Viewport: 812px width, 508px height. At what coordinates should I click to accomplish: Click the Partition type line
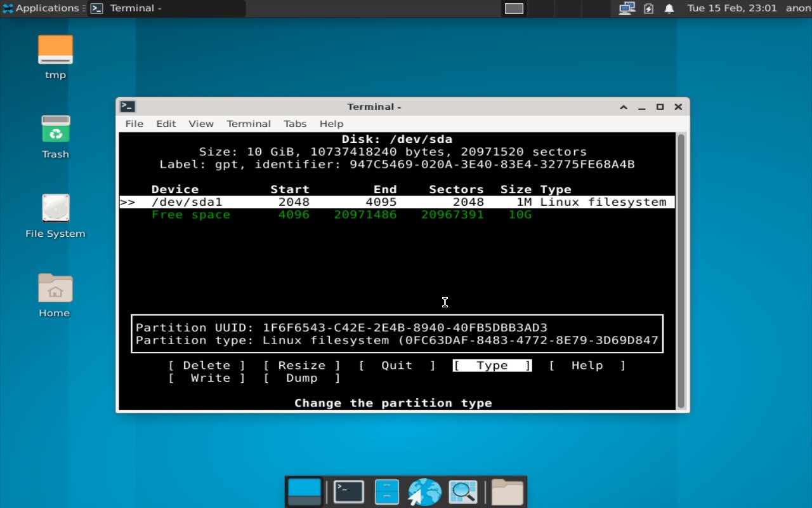click(397, 340)
